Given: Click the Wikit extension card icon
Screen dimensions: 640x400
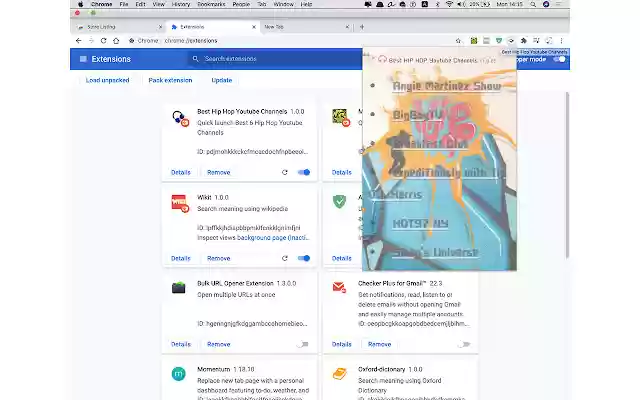Looking at the screenshot, I should tap(180, 203).
